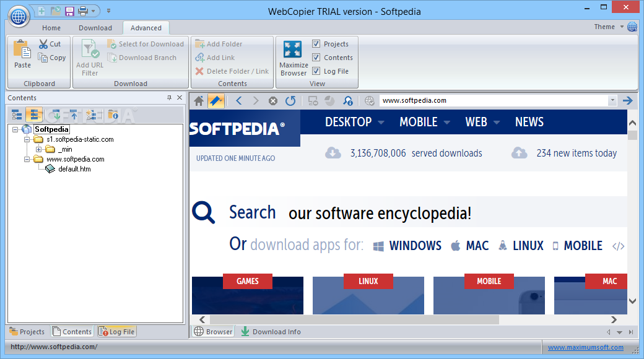Click Download Branch
Viewport: 644px width, 359px height.
pyautogui.click(x=142, y=58)
